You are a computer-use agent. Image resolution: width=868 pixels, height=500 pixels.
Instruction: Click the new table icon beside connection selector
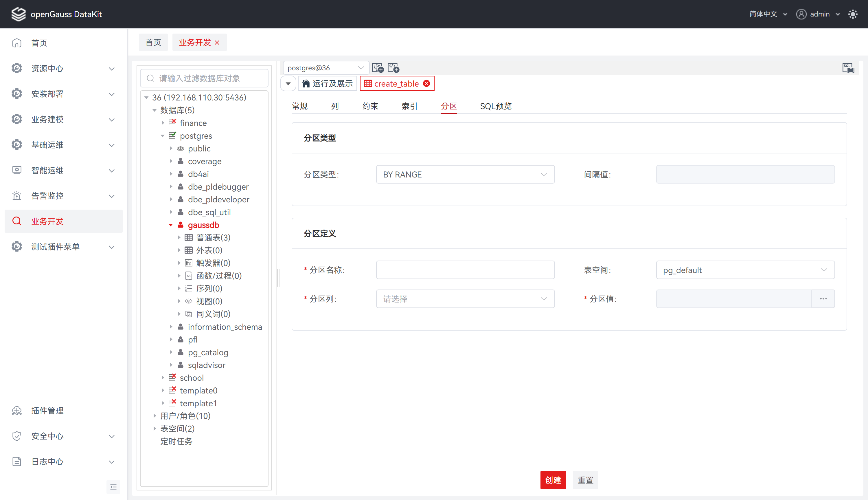(x=378, y=68)
